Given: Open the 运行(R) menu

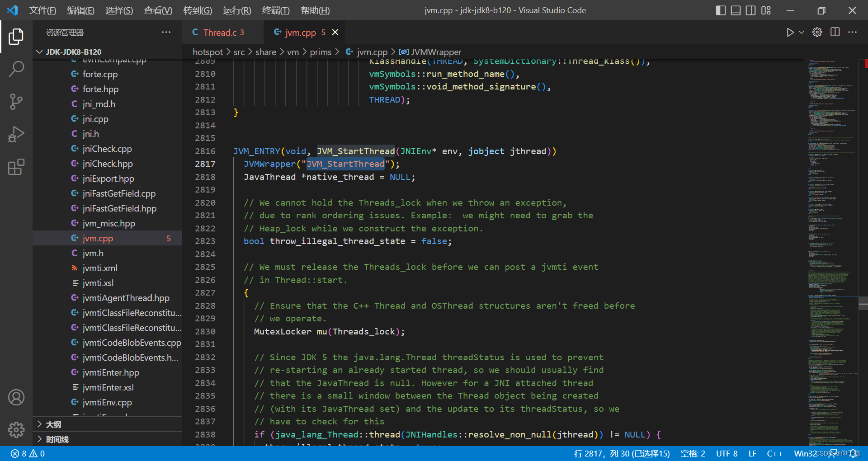Looking at the screenshot, I should pos(237,10).
